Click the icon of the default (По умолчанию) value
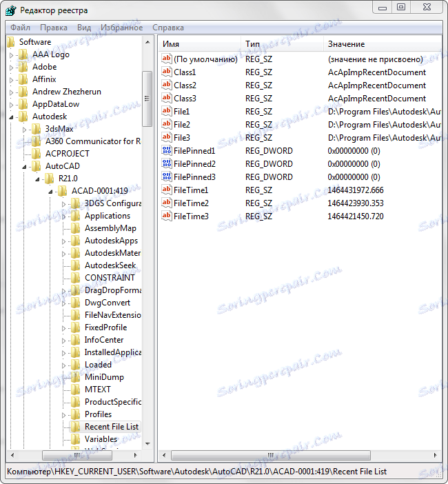 tap(166, 59)
